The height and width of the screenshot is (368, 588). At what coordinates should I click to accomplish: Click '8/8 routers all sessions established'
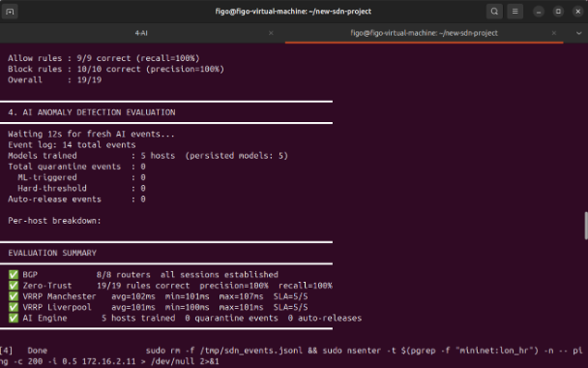click(187, 275)
